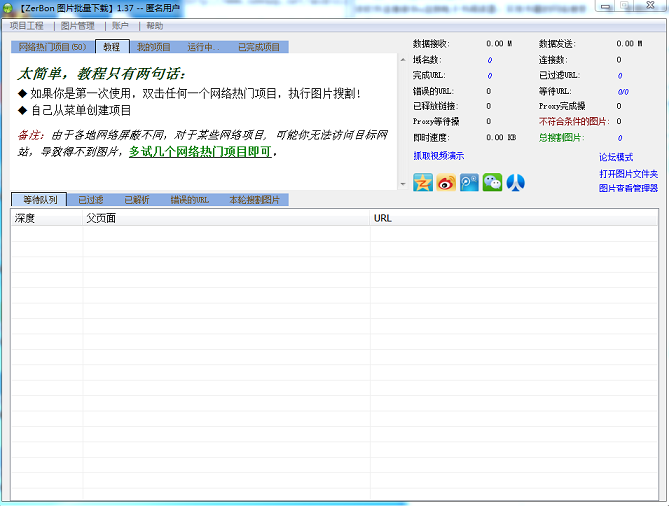Click the Tencent Weibo share icon
This screenshot has width=669, height=506.
tap(469, 182)
